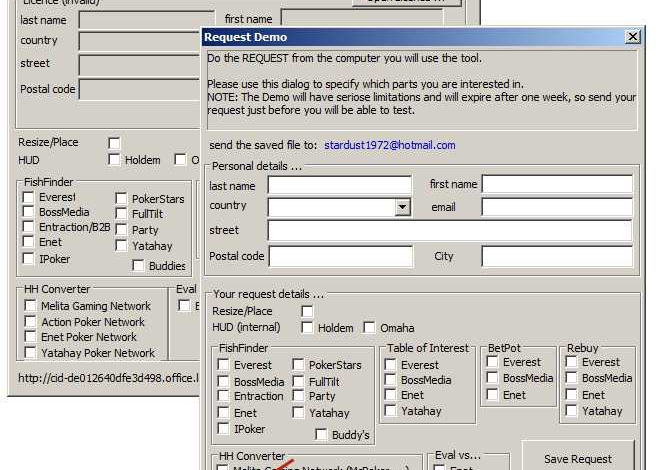Click Postal code field in background licence window
Image resolution: width=671 pixels, height=470 pixels.
(x=140, y=89)
